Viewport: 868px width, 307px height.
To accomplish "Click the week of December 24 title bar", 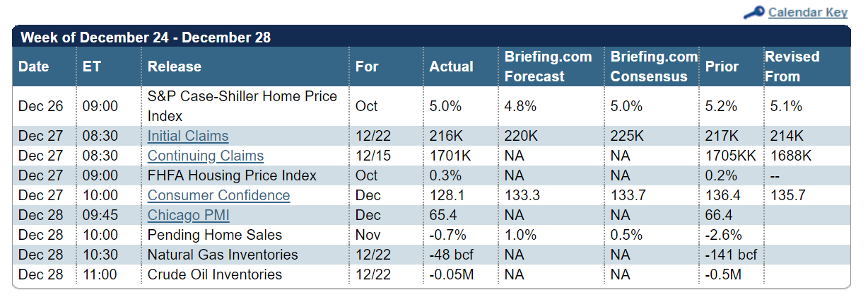I will tap(146, 37).
